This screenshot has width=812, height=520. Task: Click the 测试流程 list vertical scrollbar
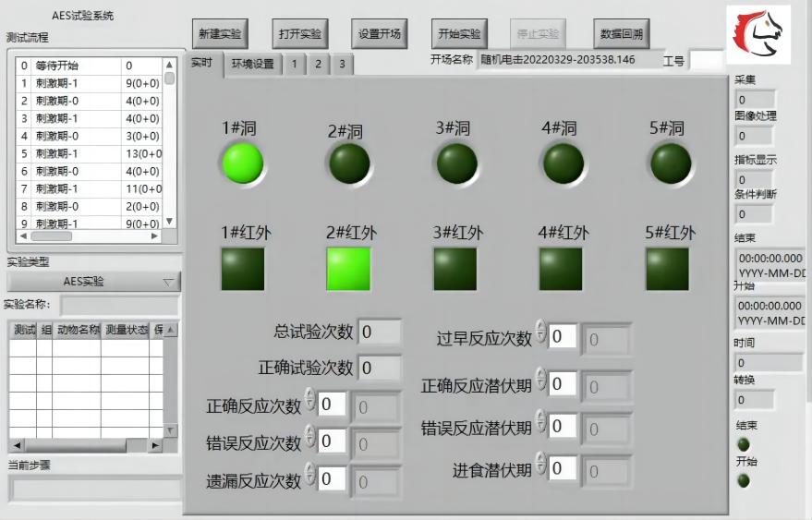pyautogui.click(x=169, y=143)
